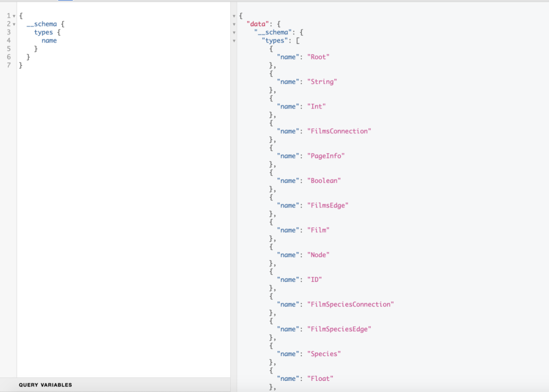Click line number 4 in the editor gutter

click(9, 40)
